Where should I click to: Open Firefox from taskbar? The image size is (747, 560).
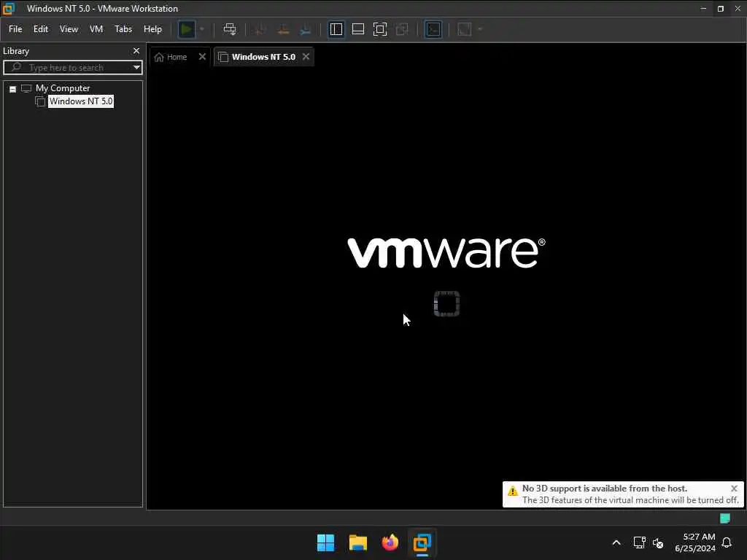(390, 542)
